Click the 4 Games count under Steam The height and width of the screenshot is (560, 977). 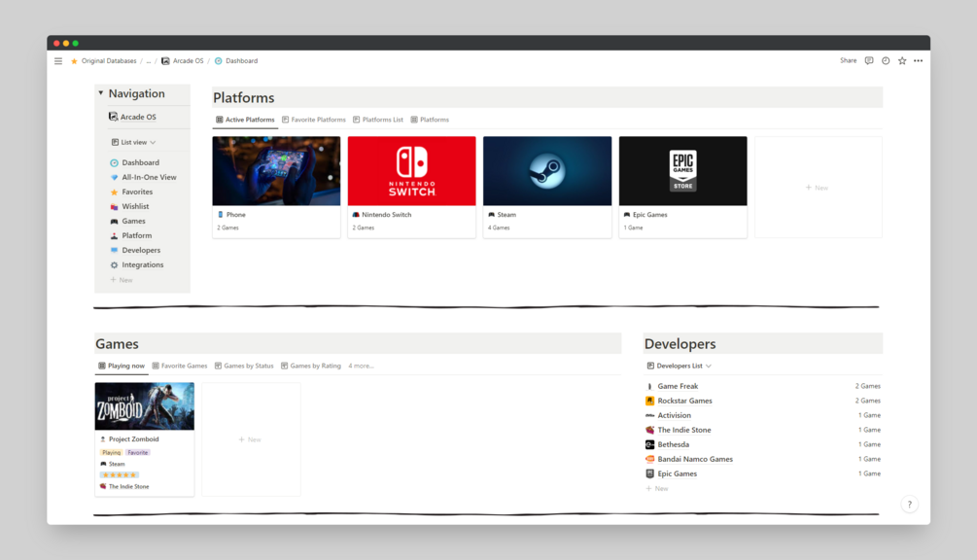point(499,228)
